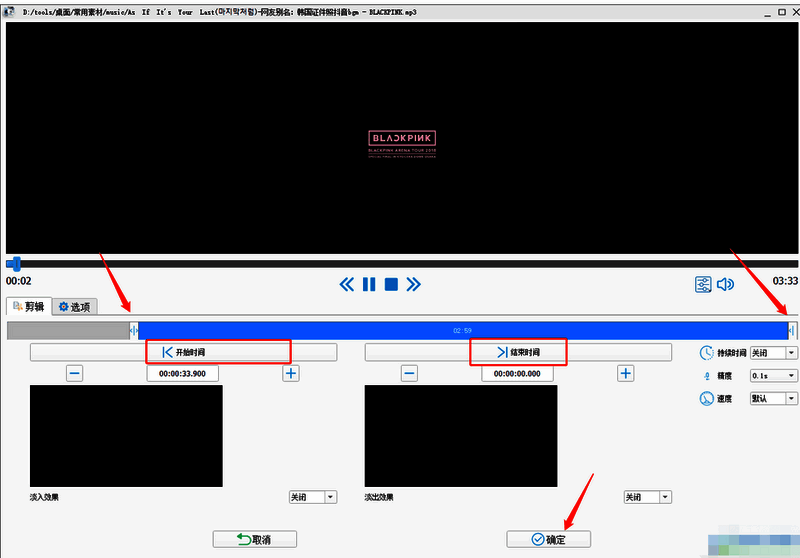Mute sound with the speaker icon
This screenshot has width=800, height=558.
pyautogui.click(x=725, y=285)
